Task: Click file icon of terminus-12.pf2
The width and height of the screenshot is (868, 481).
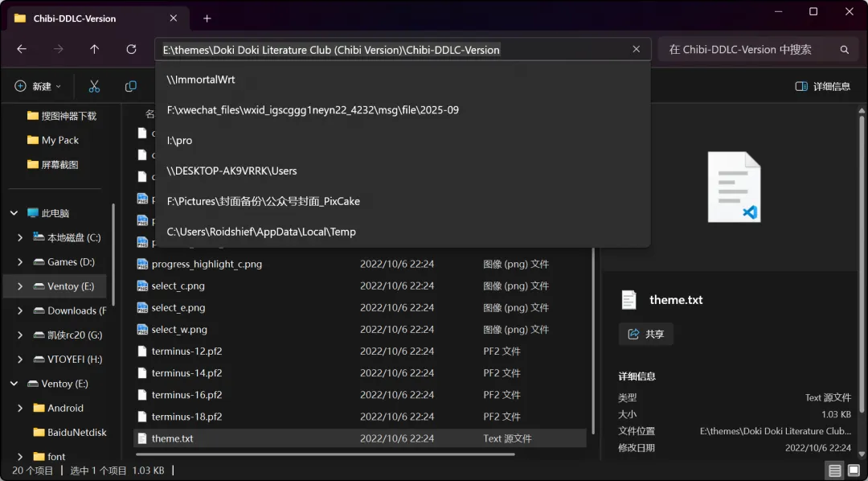Action: tap(142, 351)
